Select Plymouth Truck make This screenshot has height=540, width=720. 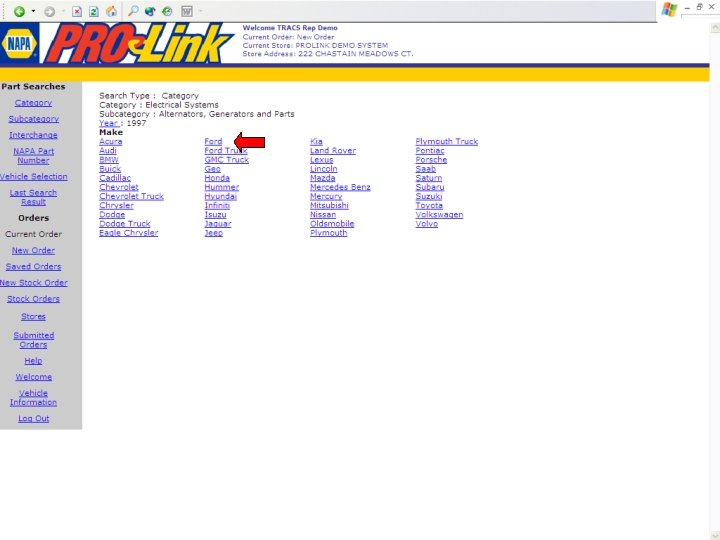pos(447,141)
